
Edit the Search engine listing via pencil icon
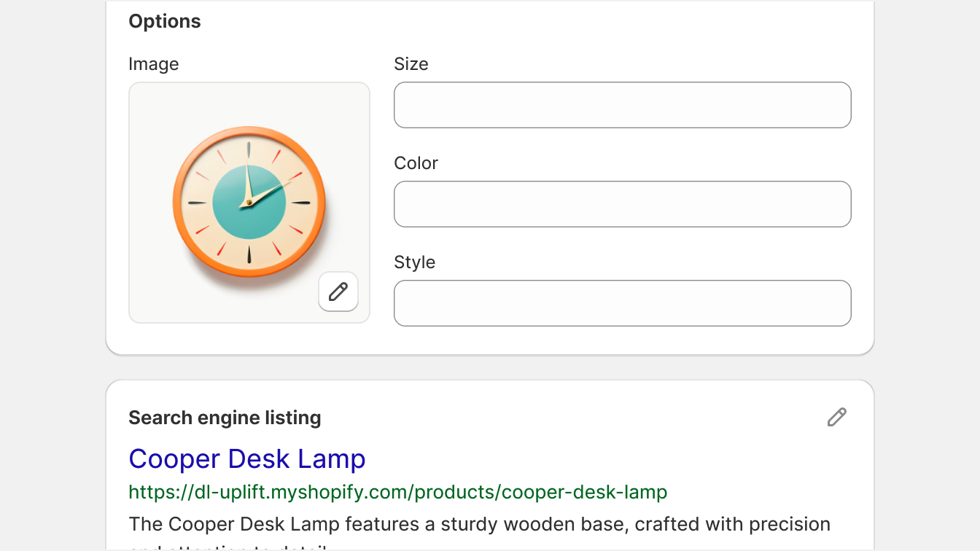(x=837, y=417)
